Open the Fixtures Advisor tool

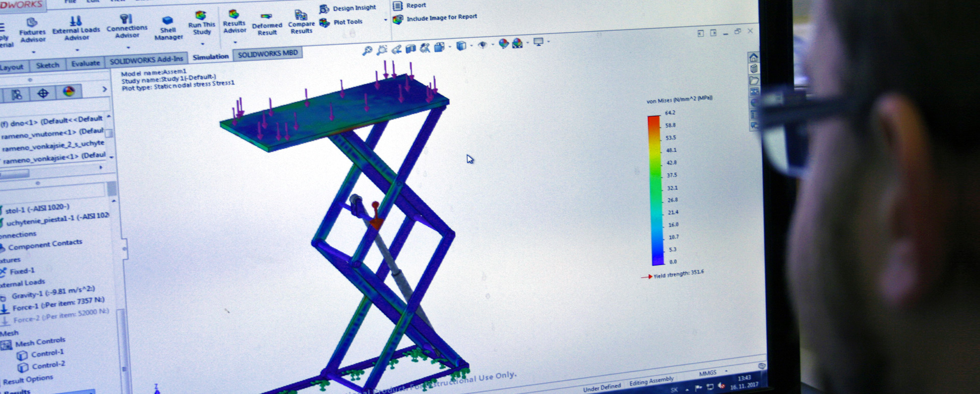click(x=32, y=30)
